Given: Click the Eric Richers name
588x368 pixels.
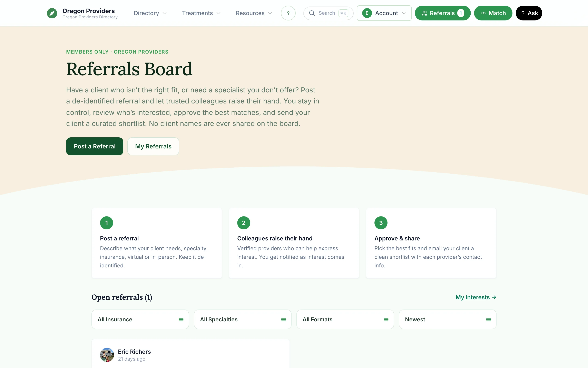Looking at the screenshot, I should tap(134, 351).
